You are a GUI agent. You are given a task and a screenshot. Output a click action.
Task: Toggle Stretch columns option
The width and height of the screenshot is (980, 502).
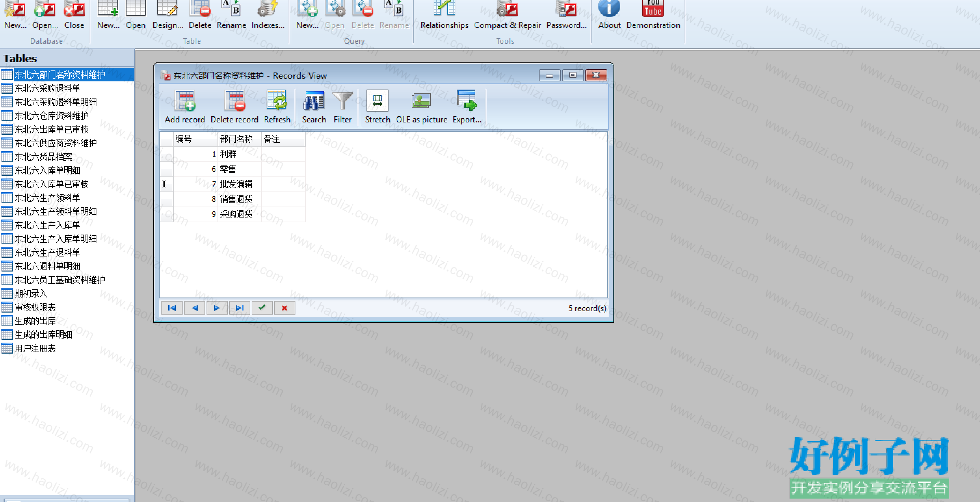(378, 107)
